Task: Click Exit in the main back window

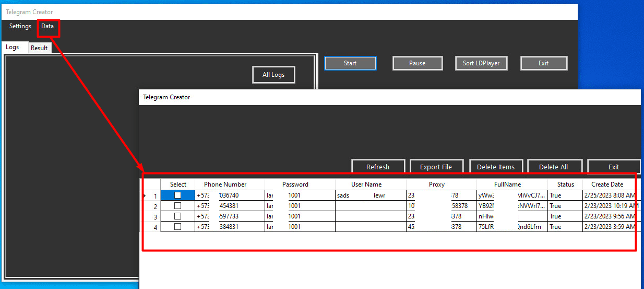Action: click(x=544, y=63)
